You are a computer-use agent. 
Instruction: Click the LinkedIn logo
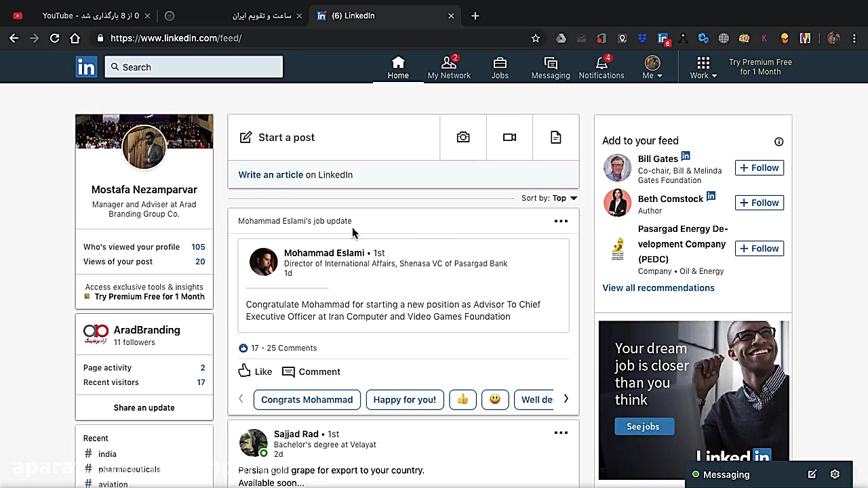pos(86,66)
